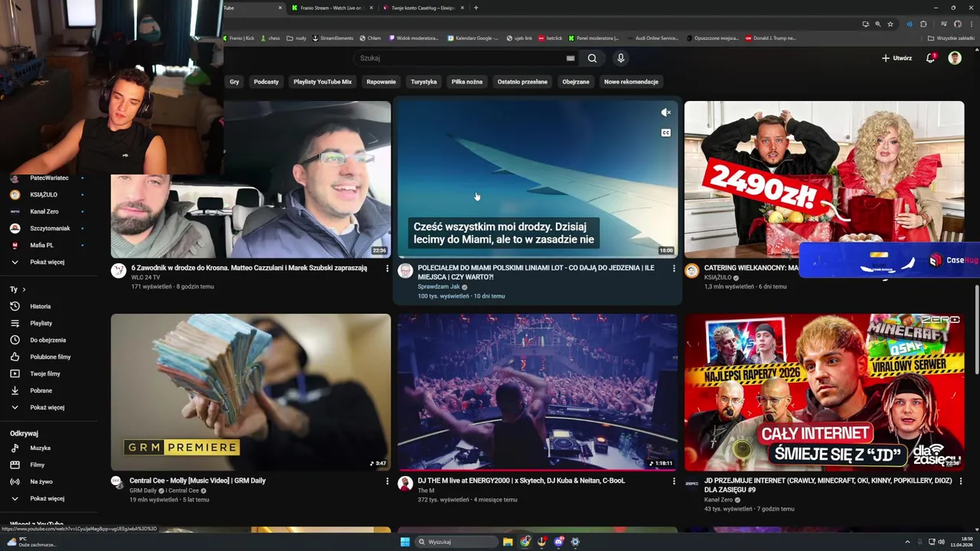Screen dimensions: 980x551
Task: Open Polubione filmy in sidebar
Action: [x=51, y=357]
